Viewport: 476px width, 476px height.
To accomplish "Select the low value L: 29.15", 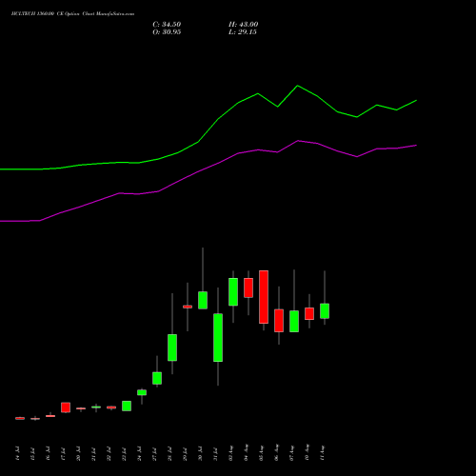I will pyautogui.click(x=243, y=32).
